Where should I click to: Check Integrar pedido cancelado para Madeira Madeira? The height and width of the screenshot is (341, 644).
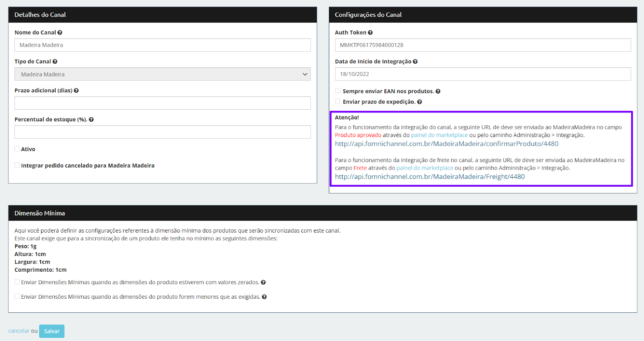pos(17,165)
